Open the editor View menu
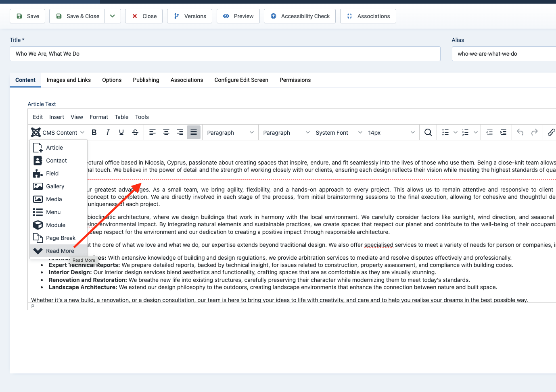 pyautogui.click(x=77, y=117)
